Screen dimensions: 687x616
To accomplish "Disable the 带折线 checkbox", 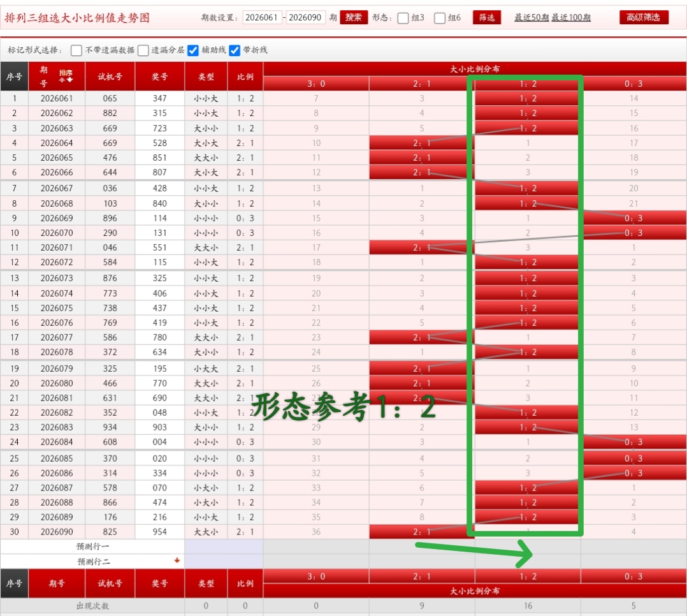I will tap(235, 50).
